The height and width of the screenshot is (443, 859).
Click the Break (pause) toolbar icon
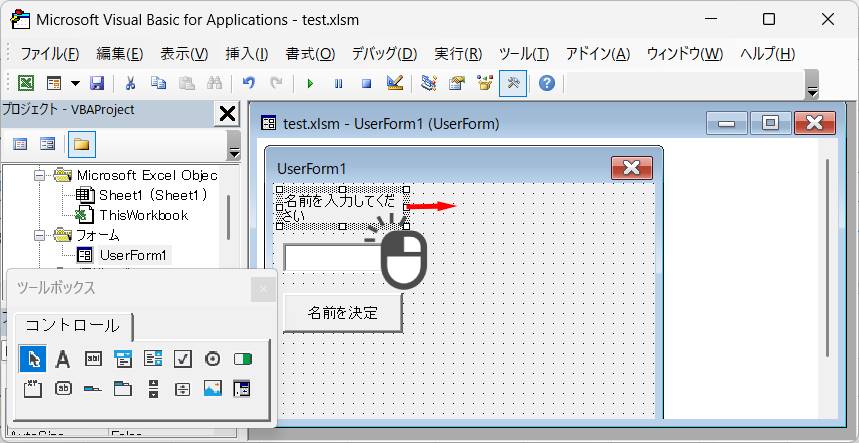tap(339, 83)
